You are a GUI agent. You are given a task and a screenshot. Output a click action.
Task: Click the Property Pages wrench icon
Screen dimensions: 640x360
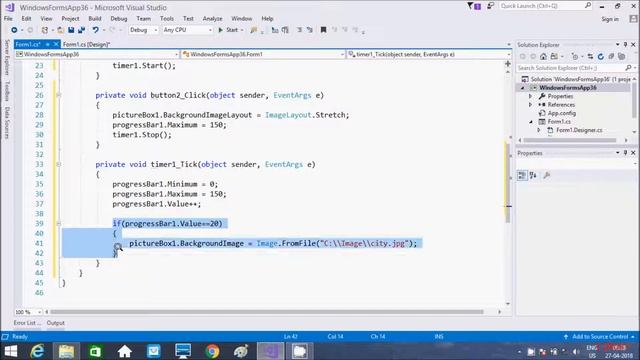(547, 176)
